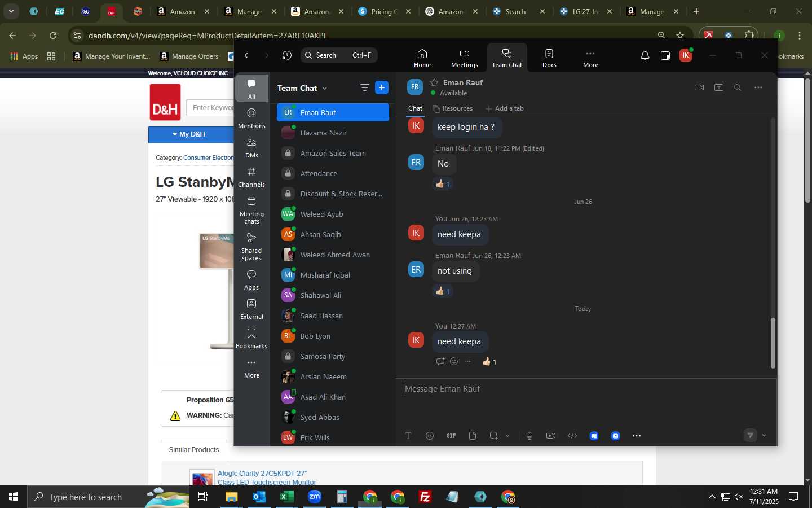812x508 pixels.
Task: Open the chat list filter
Action: 364,87
